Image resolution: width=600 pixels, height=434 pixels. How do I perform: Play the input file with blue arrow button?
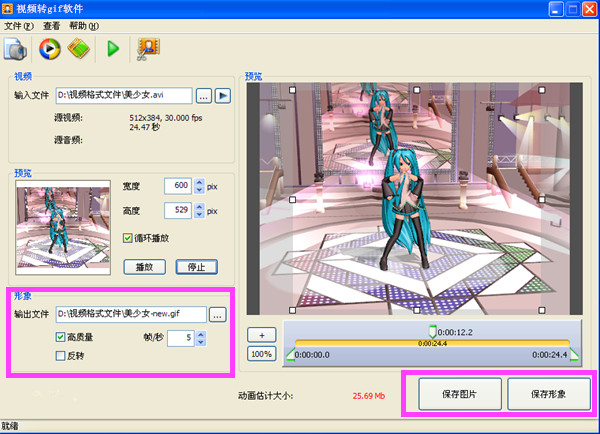[223, 96]
